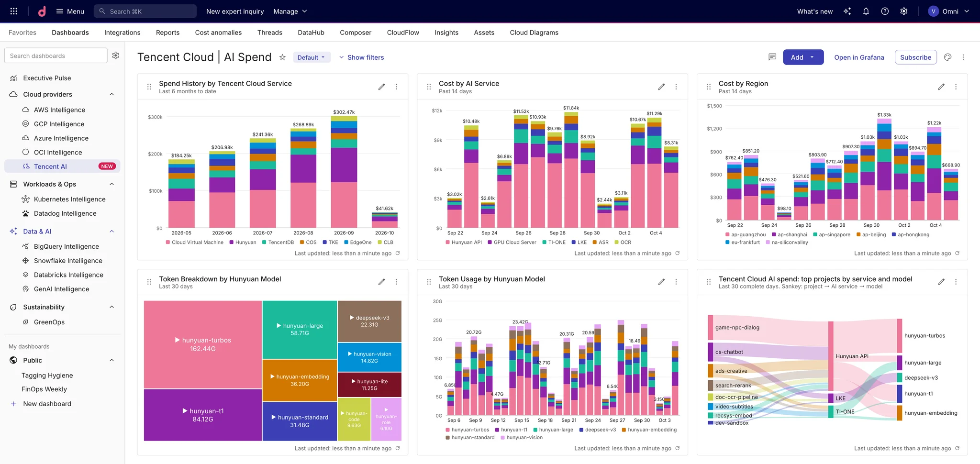Viewport: 980px width, 464px height.
Task: Toggle ap-guangzhou legend series
Action: [x=746, y=235]
